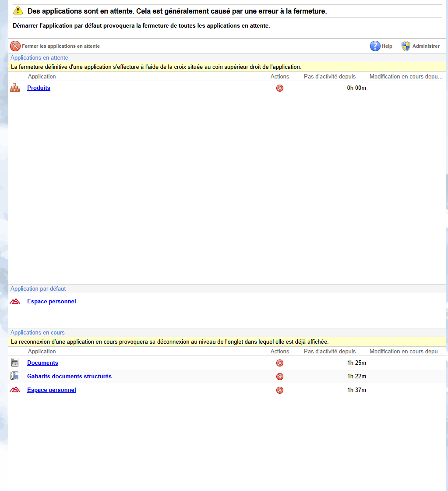Click Pas d'activité depuis header in Applications en cours
The image size is (448, 491).
click(x=330, y=351)
